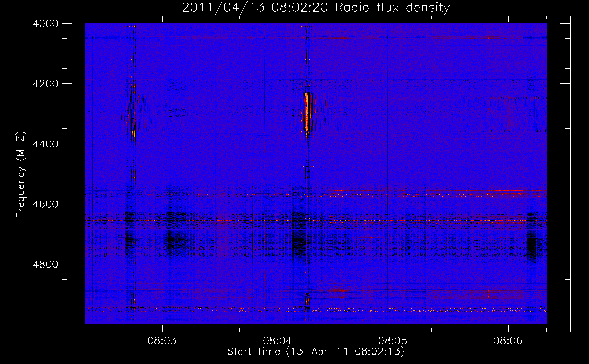Click the plot title '2011/04/13 08:02:20 Radio flux density'

(316, 7)
